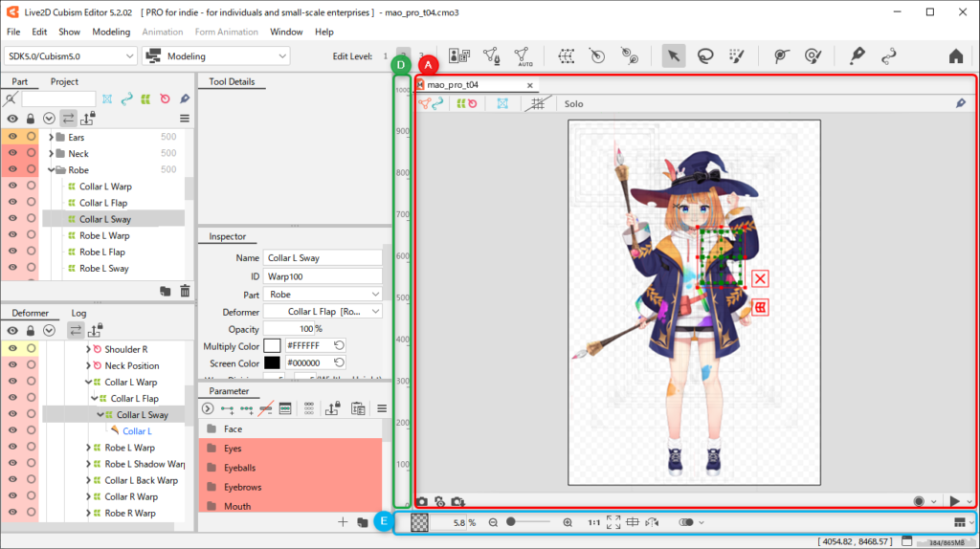Select the Brush selection tool
This screenshot has width=980, height=549.
[x=737, y=56]
